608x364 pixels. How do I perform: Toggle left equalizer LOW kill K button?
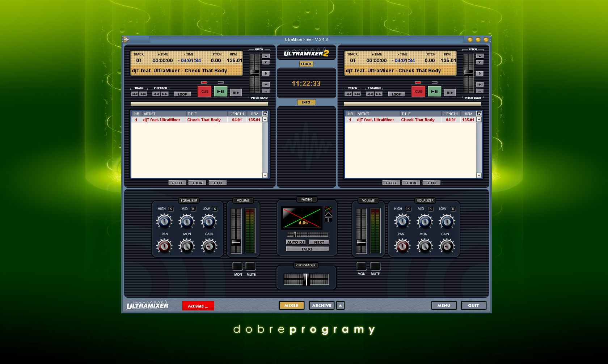click(x=215, y=209)
